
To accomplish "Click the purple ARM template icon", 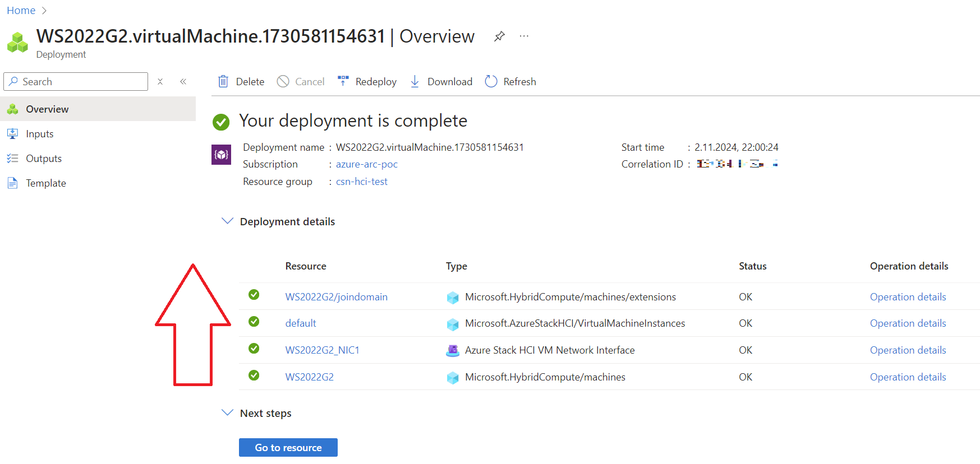I will [222, 155].
